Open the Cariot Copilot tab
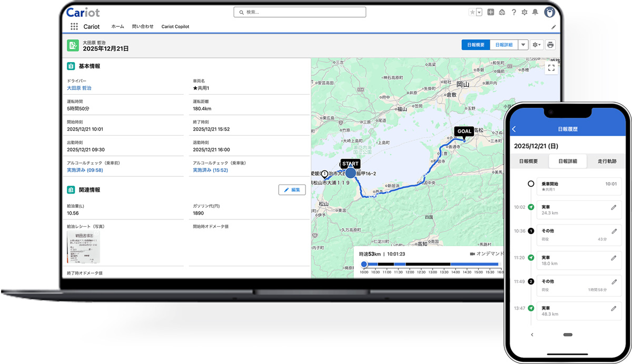The image size is (632, 364). click(x=175, y=26)
